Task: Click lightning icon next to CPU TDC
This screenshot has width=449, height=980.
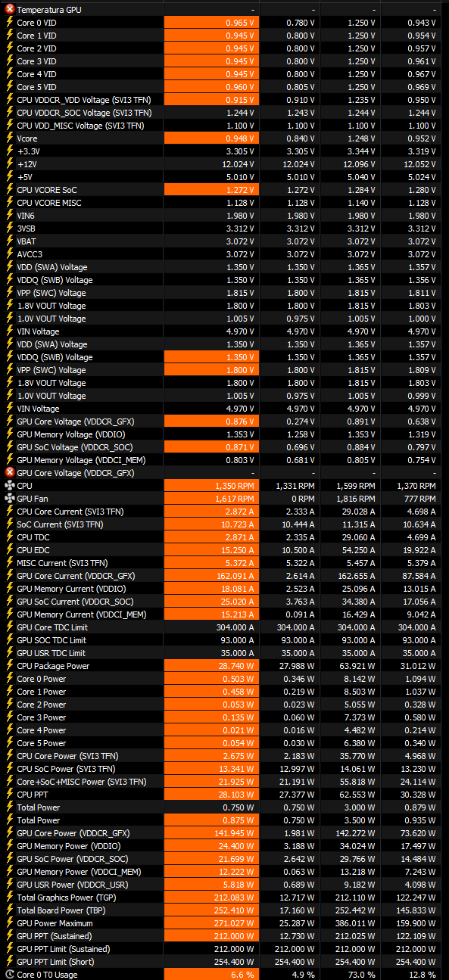Action: pos(10,537)
